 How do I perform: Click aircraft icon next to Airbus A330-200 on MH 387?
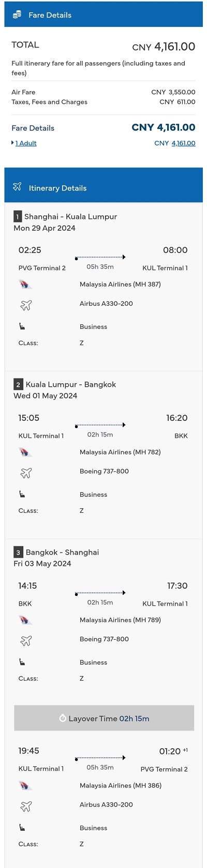click(x=26, y=305)
